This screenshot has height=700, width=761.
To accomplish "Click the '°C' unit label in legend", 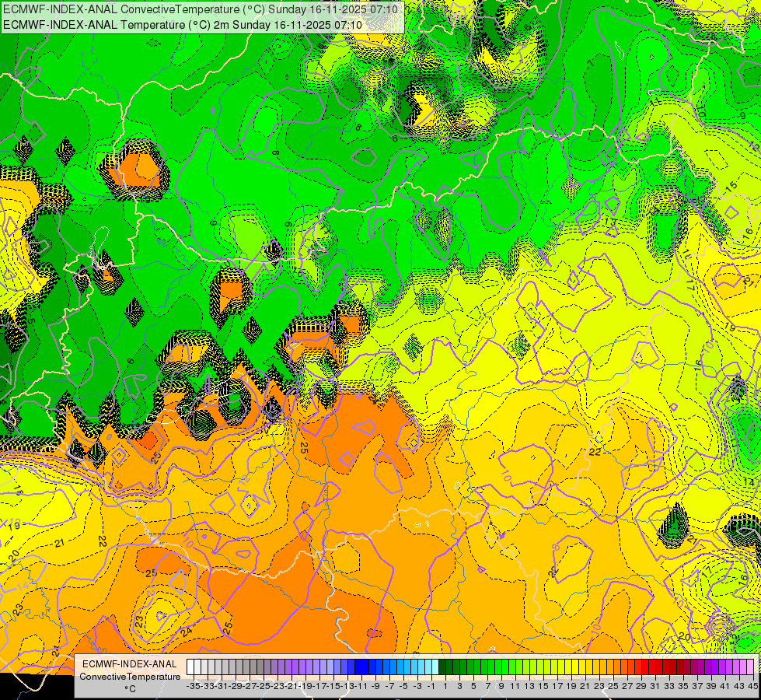I will (x=130, y=689).
